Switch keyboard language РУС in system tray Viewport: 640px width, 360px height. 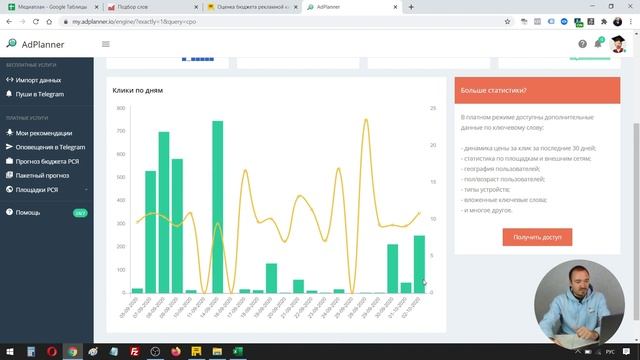(610, 351)
